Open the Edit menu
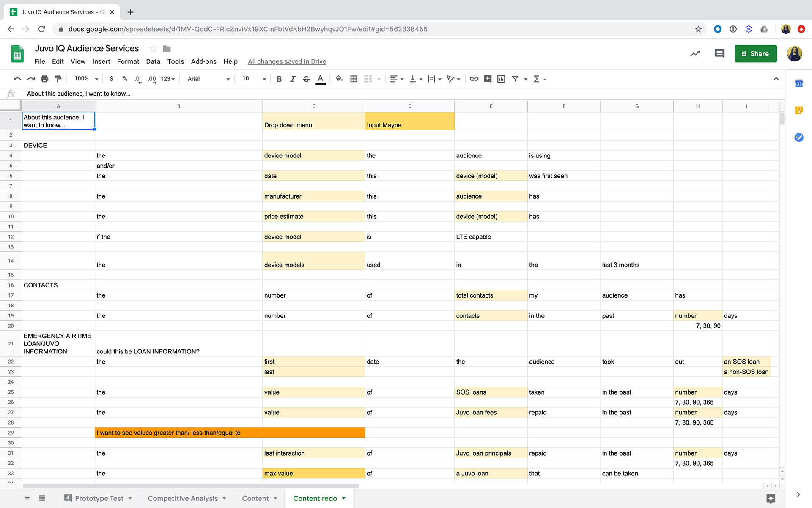This screenshot has height=508, width=812. coord(58,61)
